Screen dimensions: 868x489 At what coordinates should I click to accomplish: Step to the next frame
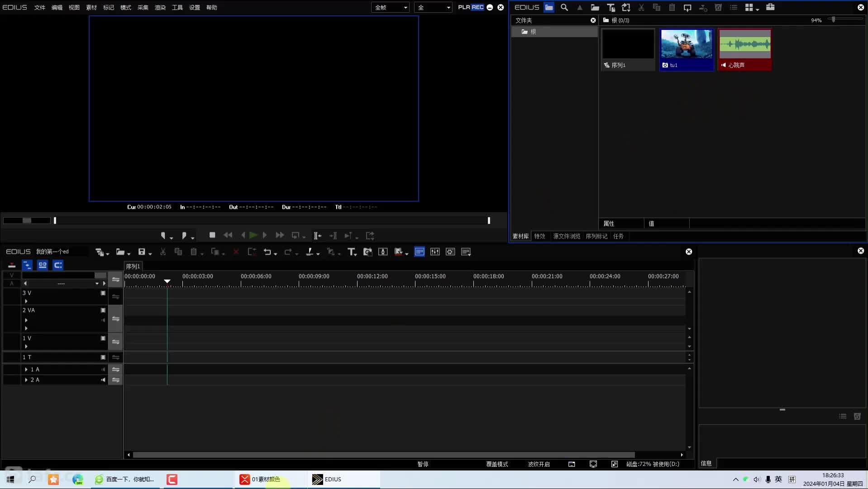coord(265,235)
